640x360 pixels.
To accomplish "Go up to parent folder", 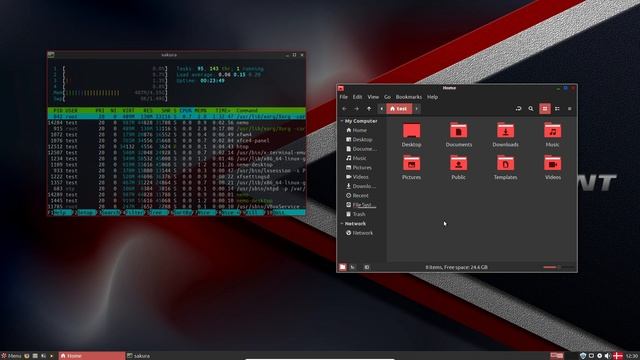I will coord(369,109).
